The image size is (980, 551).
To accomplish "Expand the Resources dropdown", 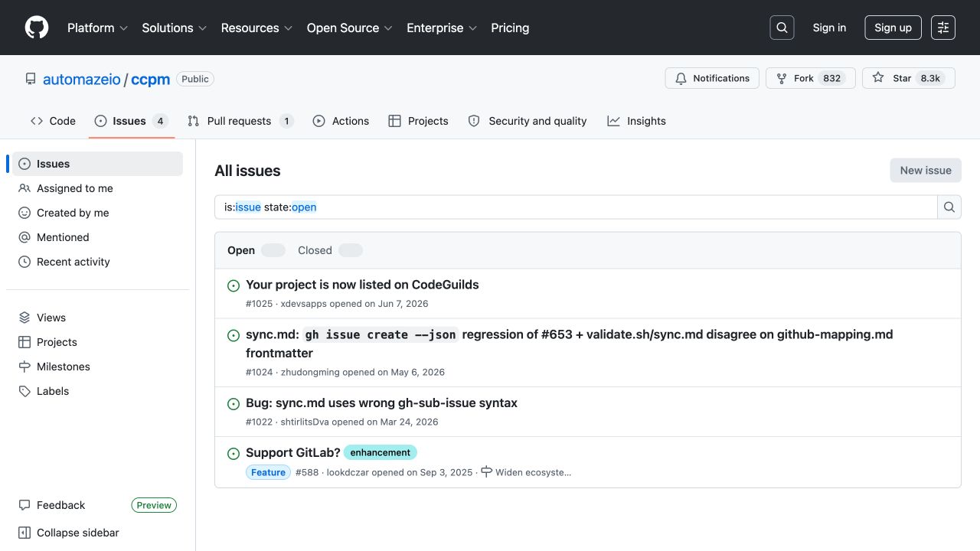I will (x=257, y=28).
